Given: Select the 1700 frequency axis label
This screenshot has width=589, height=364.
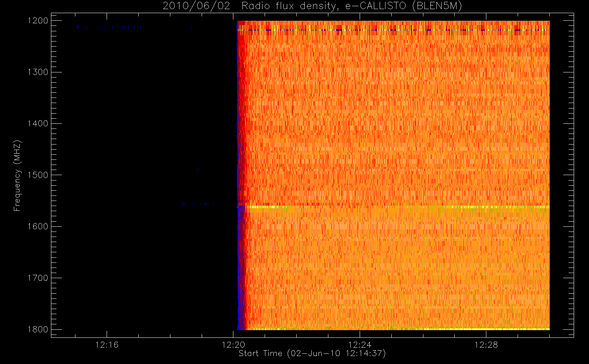Looking at the screenshot, I should pos(38,278).
